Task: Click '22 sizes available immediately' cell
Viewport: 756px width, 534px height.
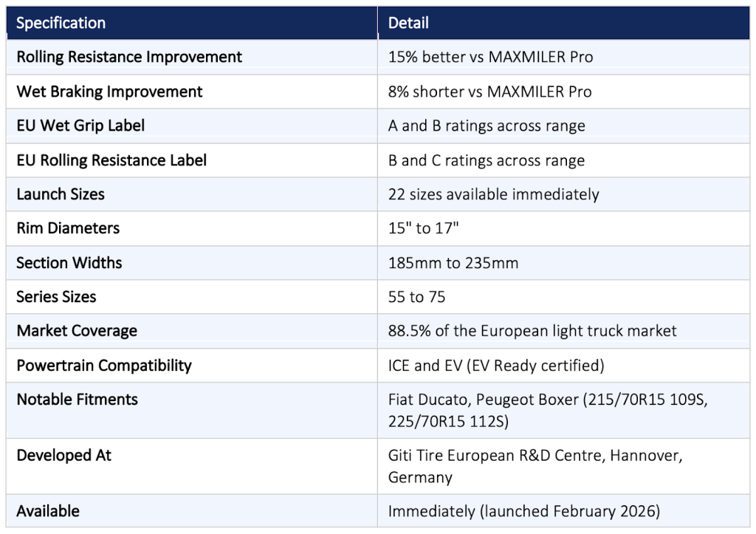Action: pyautogui.click(x=493, y=194)
